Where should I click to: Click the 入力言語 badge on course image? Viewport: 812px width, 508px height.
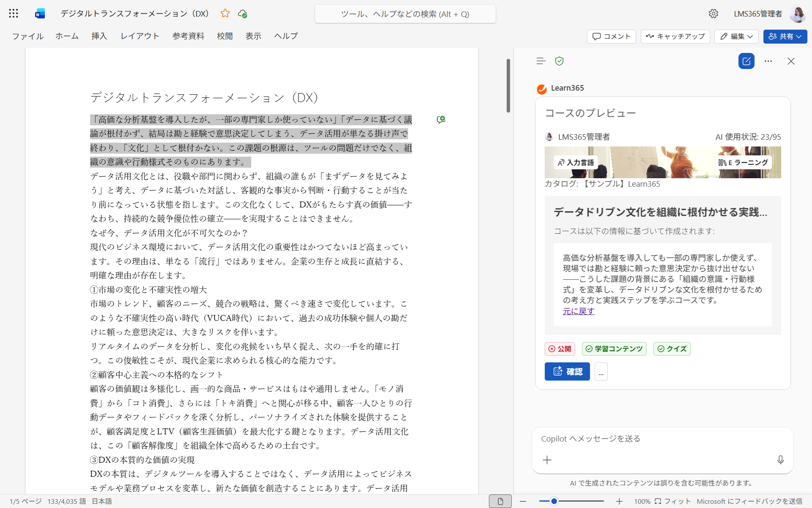pyautogui.click(x=576, y=163)
